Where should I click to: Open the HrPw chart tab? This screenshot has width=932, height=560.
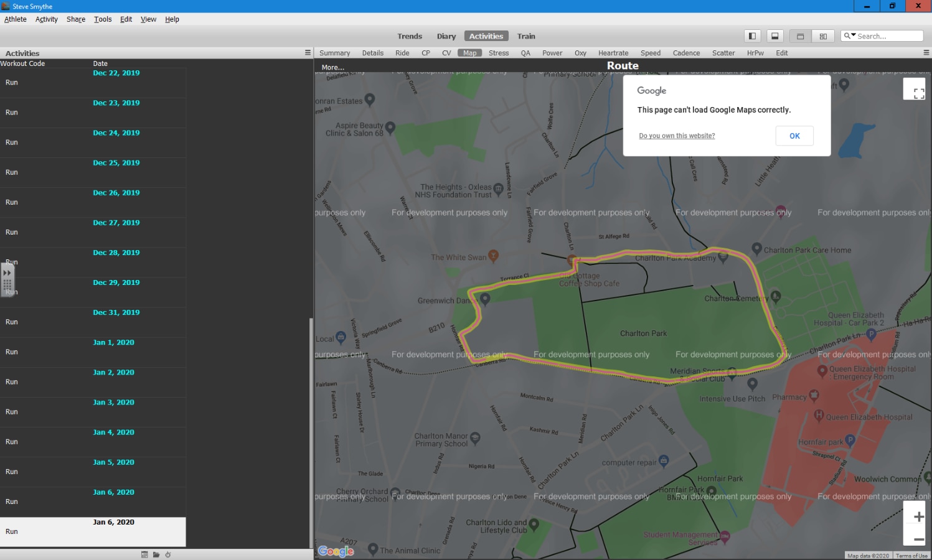tap(755, 53)
